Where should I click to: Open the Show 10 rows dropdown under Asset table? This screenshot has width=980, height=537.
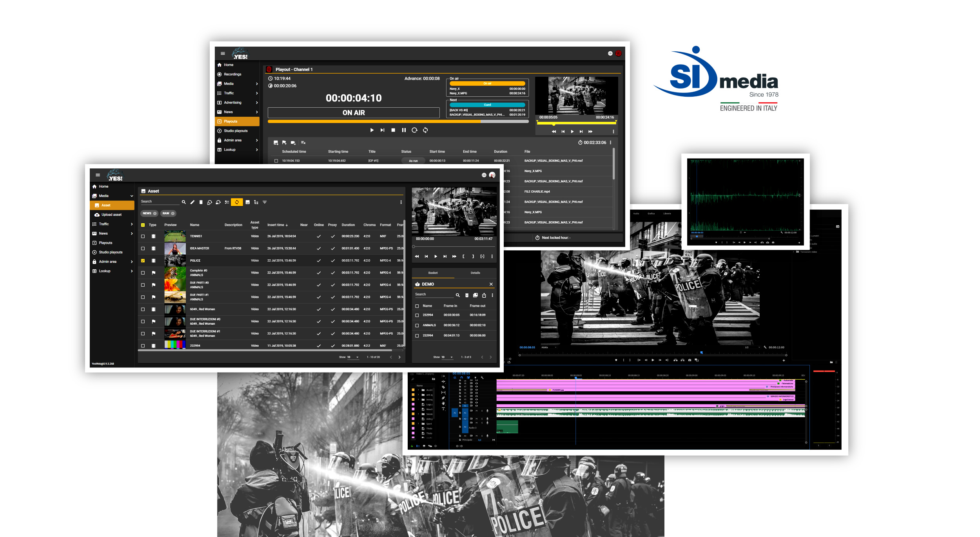coord(352,357)
